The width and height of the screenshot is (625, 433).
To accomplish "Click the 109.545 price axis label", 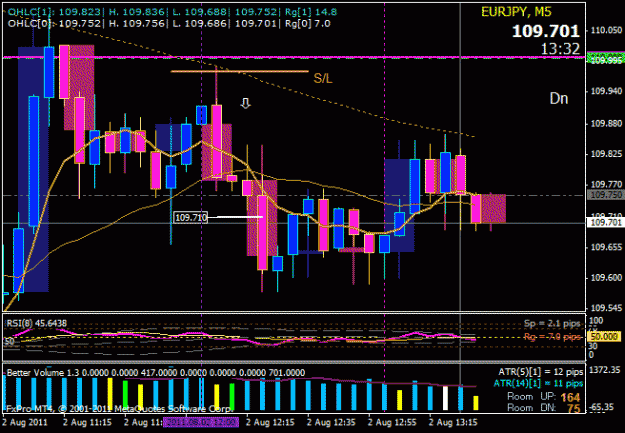I will click(605, 308).
